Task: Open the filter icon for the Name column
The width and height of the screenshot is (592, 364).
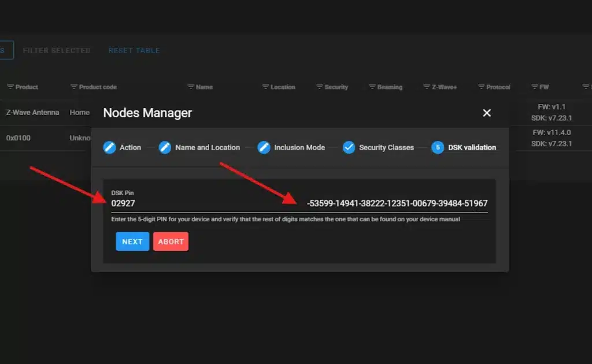Action: pyautogui.click(x=191, y=87)
